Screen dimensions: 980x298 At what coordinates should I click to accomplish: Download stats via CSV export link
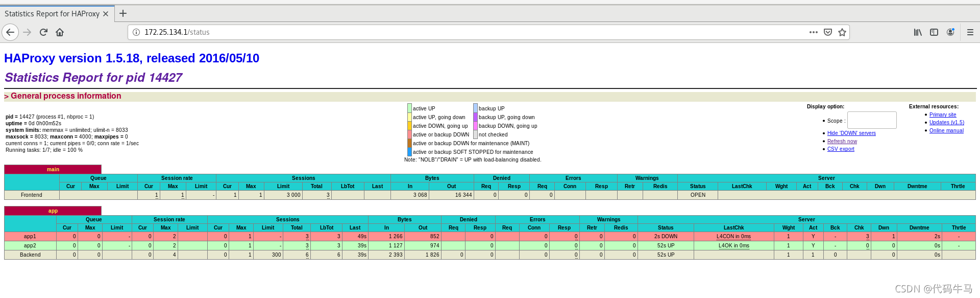[x=841, y=149]
